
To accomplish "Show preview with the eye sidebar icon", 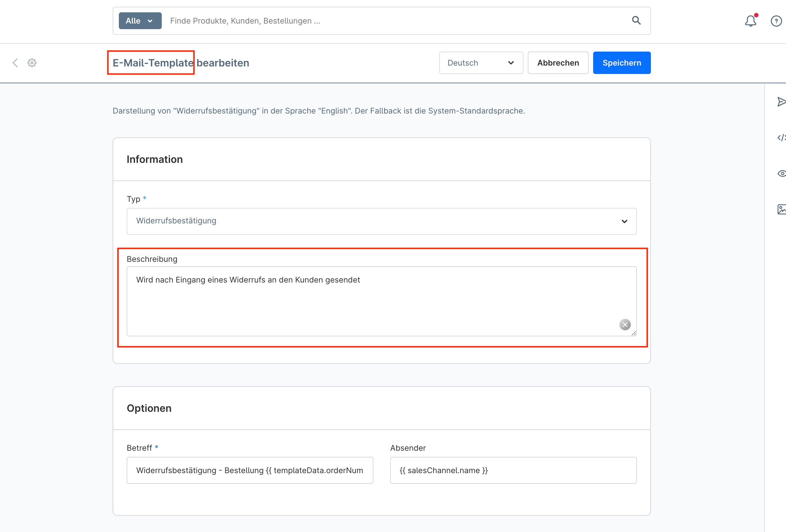I will pyautogui.click(x=781, y=174).
